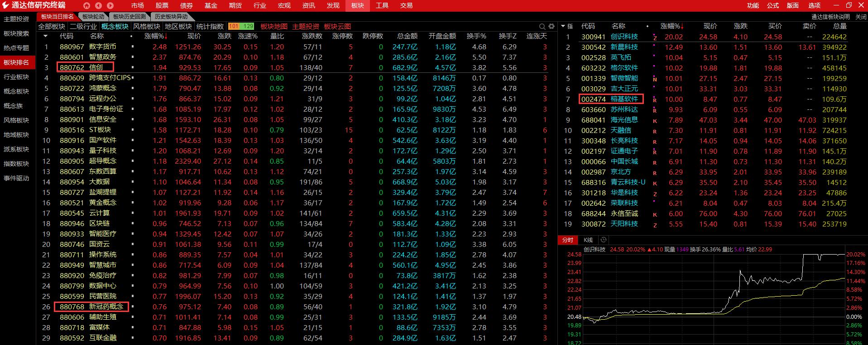Open the 板块地图 link
Screen dimensions: 868x345
(x=274, y=26)
